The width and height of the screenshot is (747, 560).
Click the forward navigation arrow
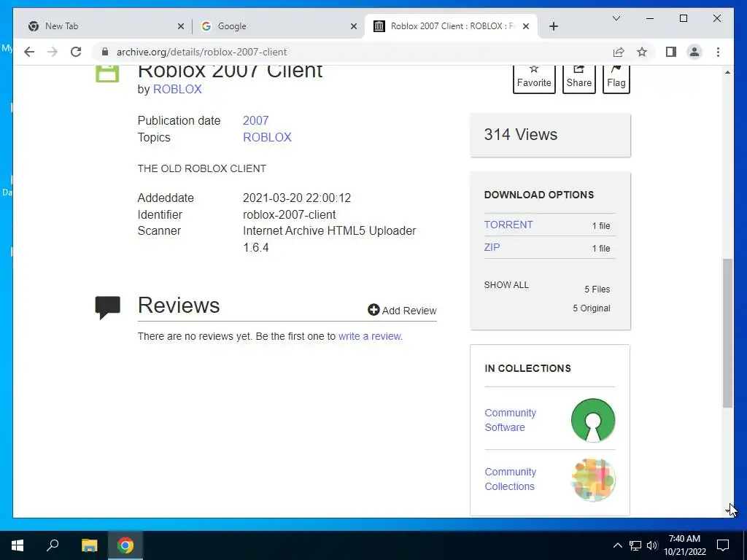[x=53, y=52]
